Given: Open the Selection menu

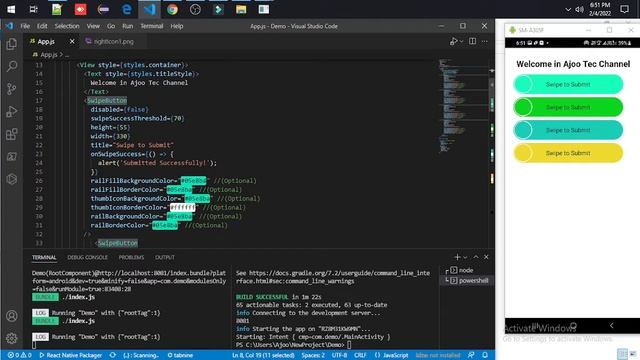Looking at the screenshot, I should (x=67, y=26).
